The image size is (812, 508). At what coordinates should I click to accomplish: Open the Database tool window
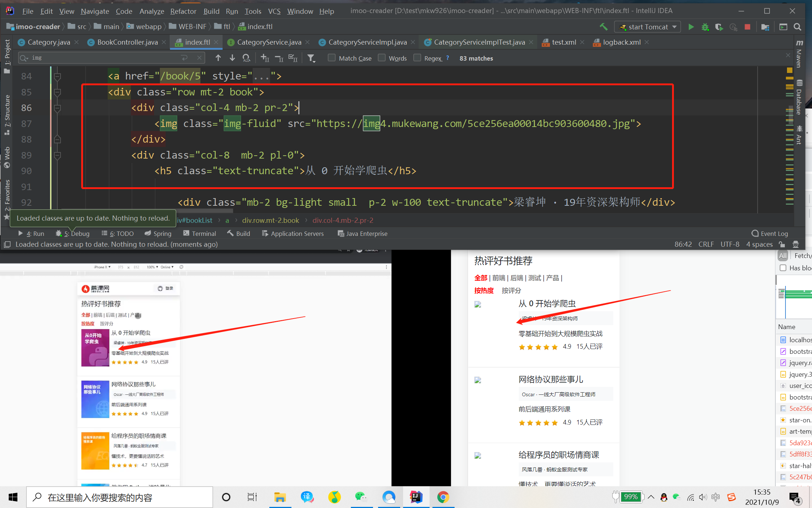click(x=799, y=97)
